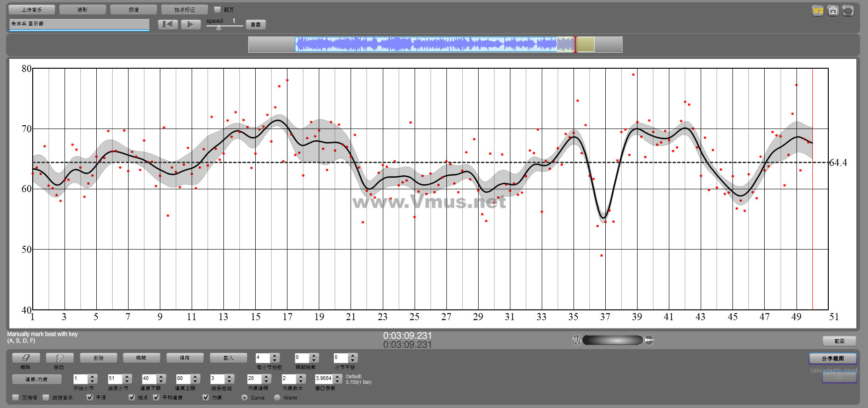
Task: Select the move (移动) tool
Action: (59, 358)
